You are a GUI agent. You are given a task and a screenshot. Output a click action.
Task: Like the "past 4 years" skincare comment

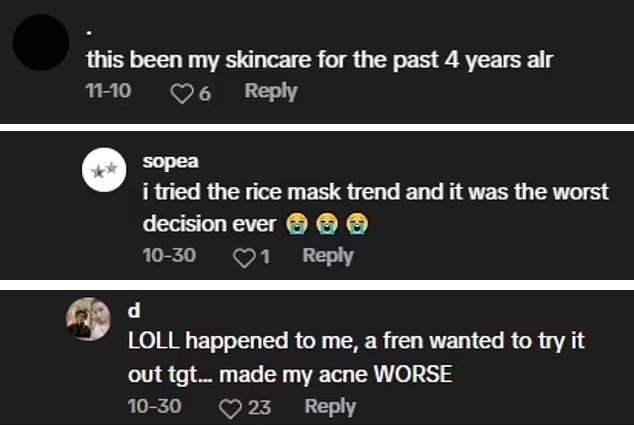tap(181, 93)
